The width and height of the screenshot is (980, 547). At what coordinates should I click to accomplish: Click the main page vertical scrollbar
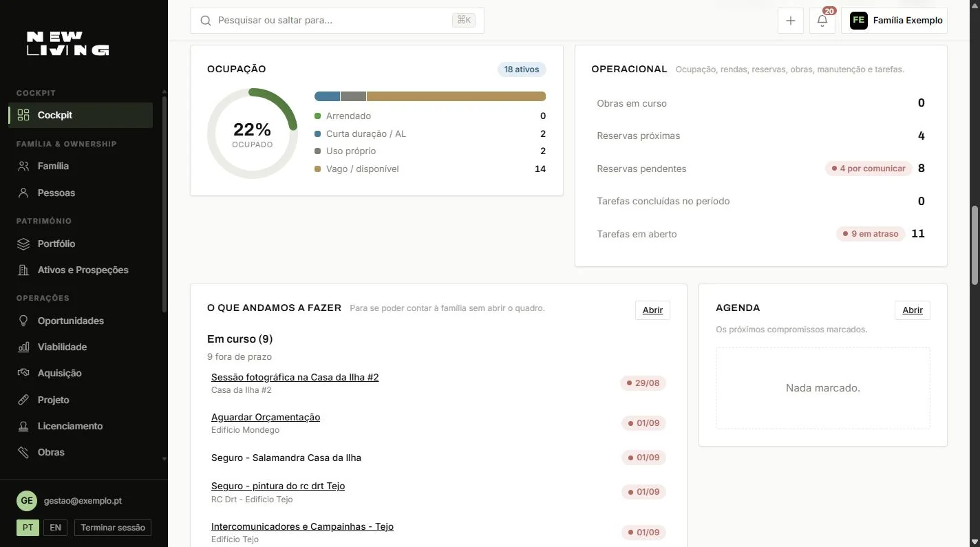(x=974, y=244)
